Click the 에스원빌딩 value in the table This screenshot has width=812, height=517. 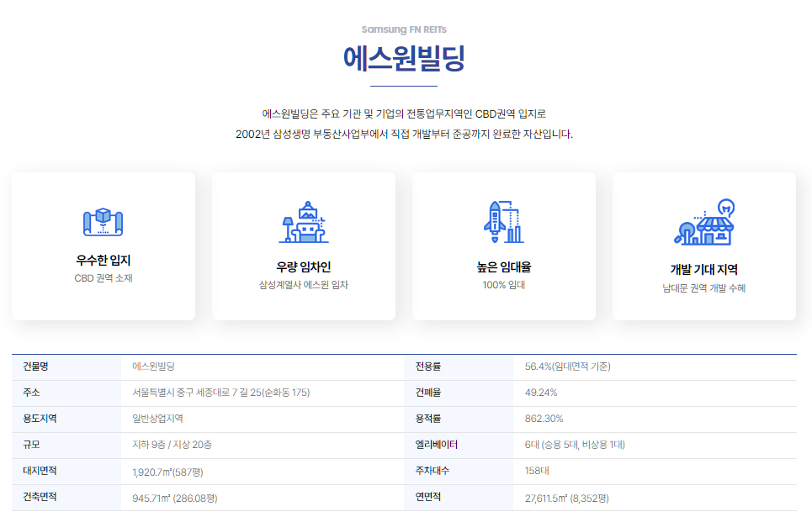[x=153, y=367]
